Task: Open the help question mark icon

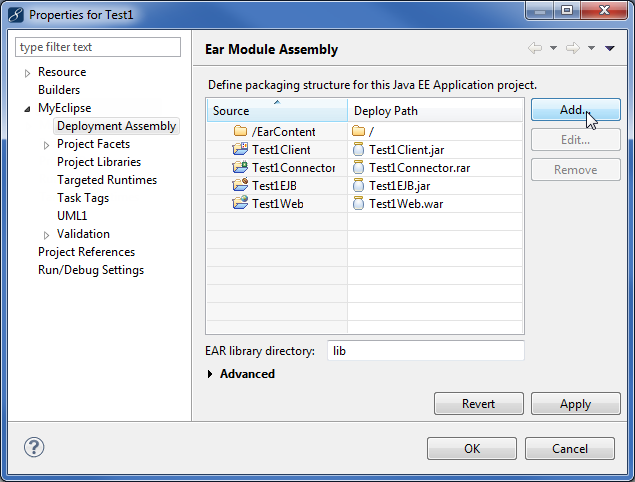Action: pyautogui.click(x=34, y=447)
